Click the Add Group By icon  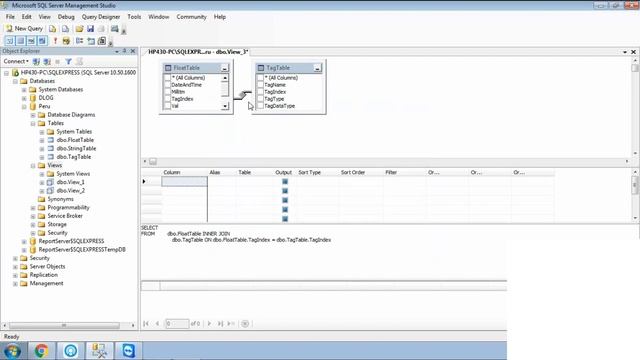(80, 41)
